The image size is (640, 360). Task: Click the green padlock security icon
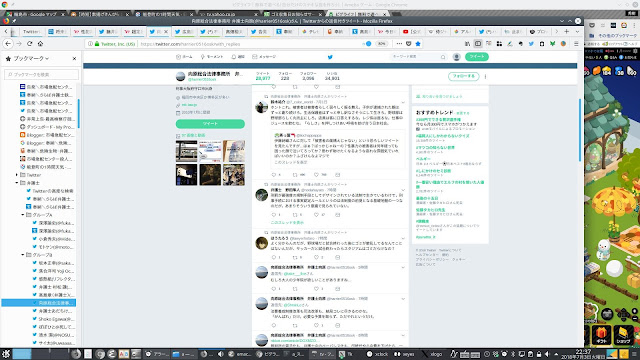coord(97,44)
